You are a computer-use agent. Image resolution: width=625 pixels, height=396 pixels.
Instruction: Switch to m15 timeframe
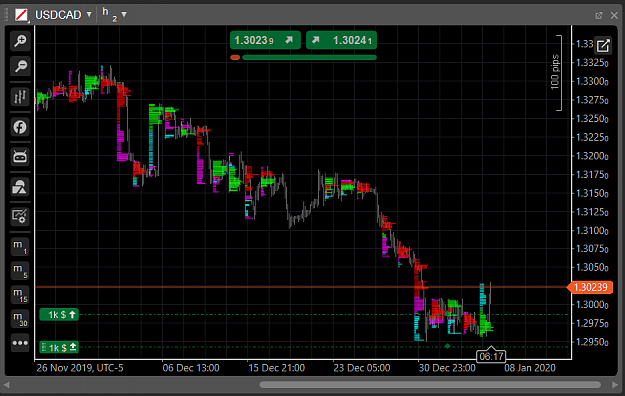point(20,295)
